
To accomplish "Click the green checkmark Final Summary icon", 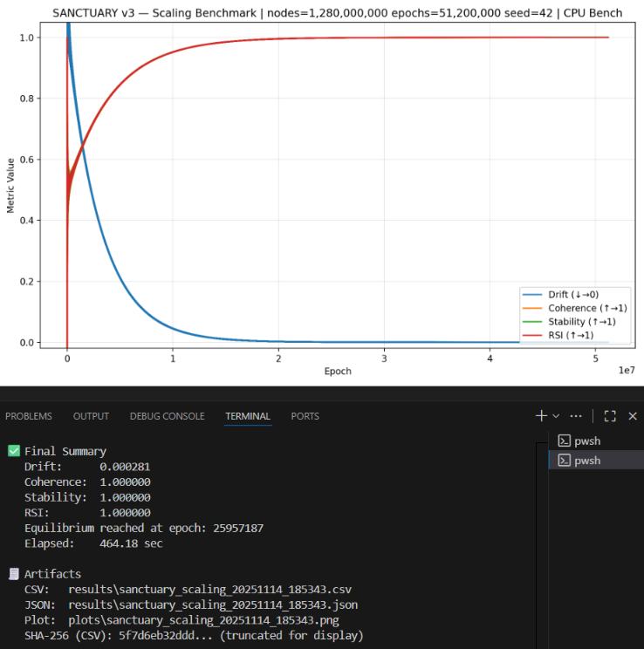I will 14,451.
